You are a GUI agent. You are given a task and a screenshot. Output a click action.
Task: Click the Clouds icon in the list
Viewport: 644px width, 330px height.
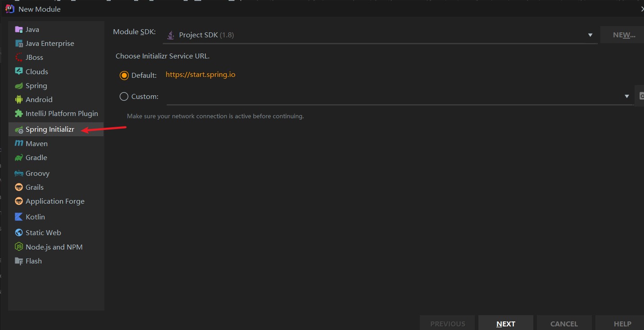(18, 71)
